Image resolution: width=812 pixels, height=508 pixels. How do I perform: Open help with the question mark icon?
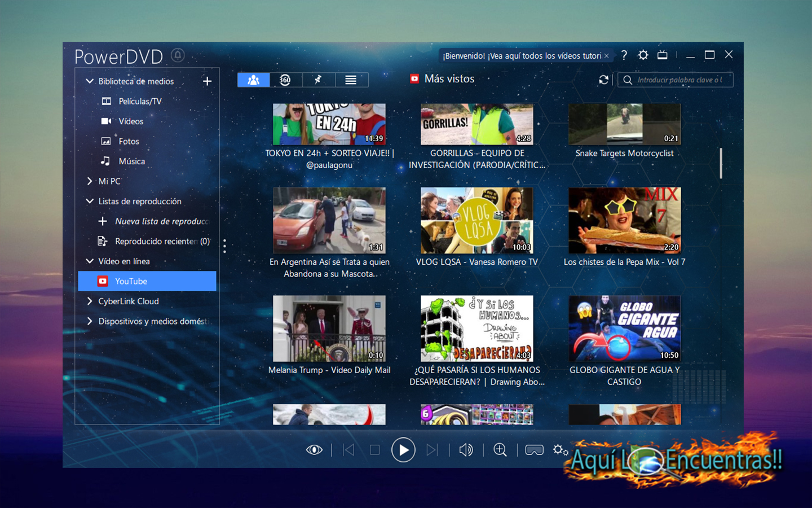[x=624, y=55]
